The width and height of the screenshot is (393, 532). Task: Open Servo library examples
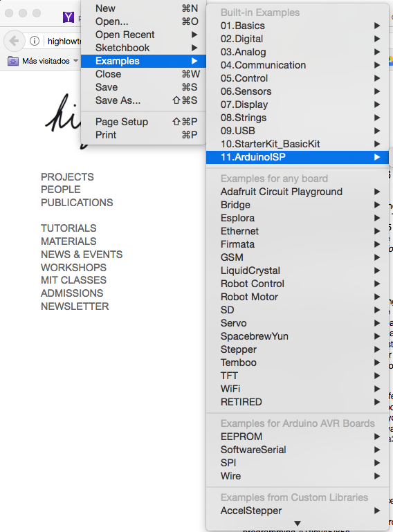click(298, 323)
